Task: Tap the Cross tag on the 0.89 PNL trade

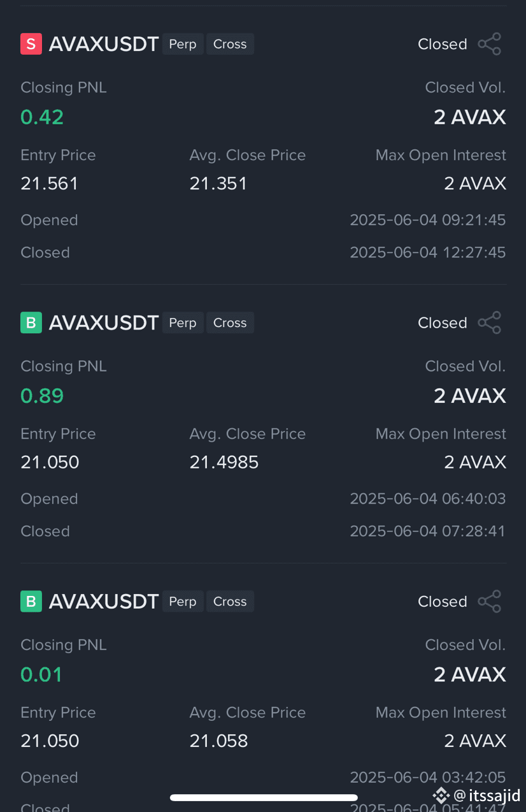Action: pos(230,323)
